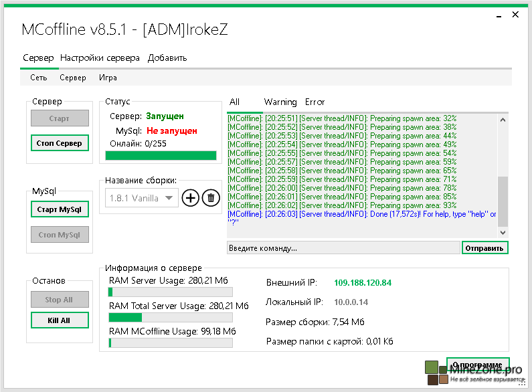Click Отправить to send command

(x=484, y=248)
